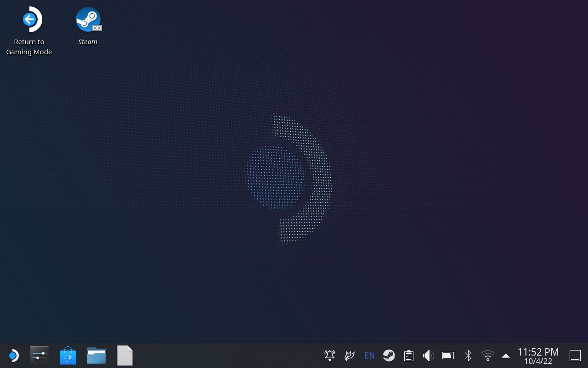The height and width of the screenshot is (368, 588).
Task: Open the Dolphin file manager
Action: pos(96,356)
